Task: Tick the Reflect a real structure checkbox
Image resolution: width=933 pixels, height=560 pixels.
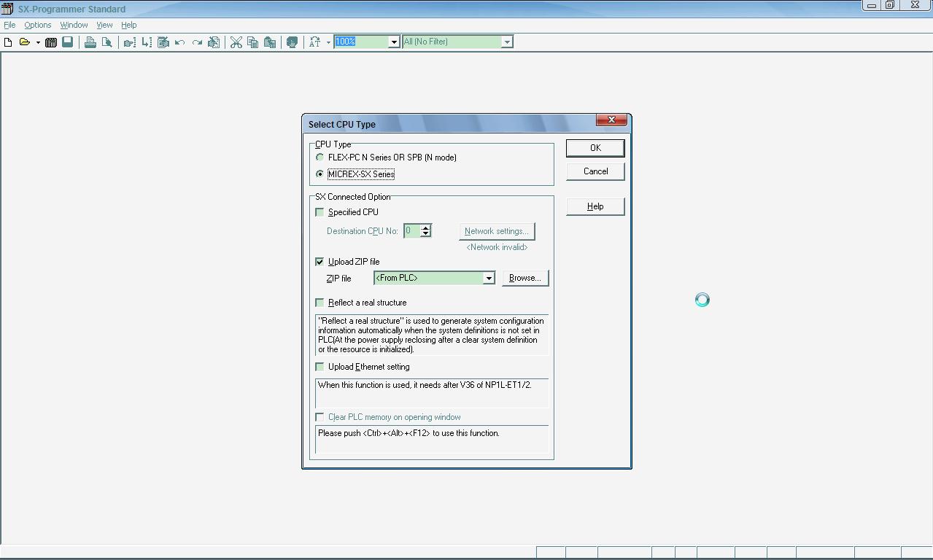Action: point(320,303)
